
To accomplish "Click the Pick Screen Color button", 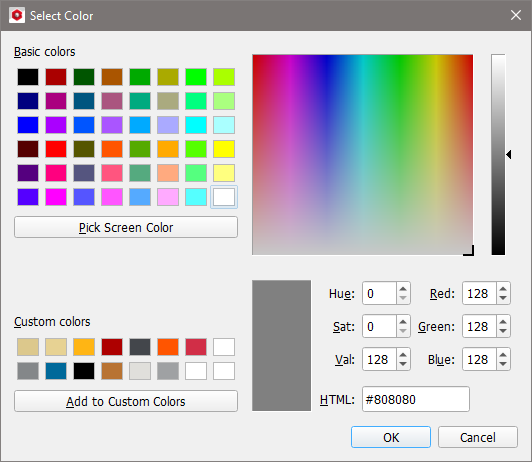I will click(x=126, y=227).
